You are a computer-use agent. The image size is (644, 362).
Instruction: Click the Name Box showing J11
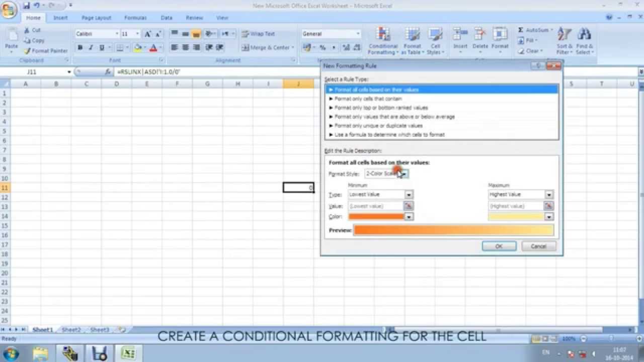tap(33, 72)
